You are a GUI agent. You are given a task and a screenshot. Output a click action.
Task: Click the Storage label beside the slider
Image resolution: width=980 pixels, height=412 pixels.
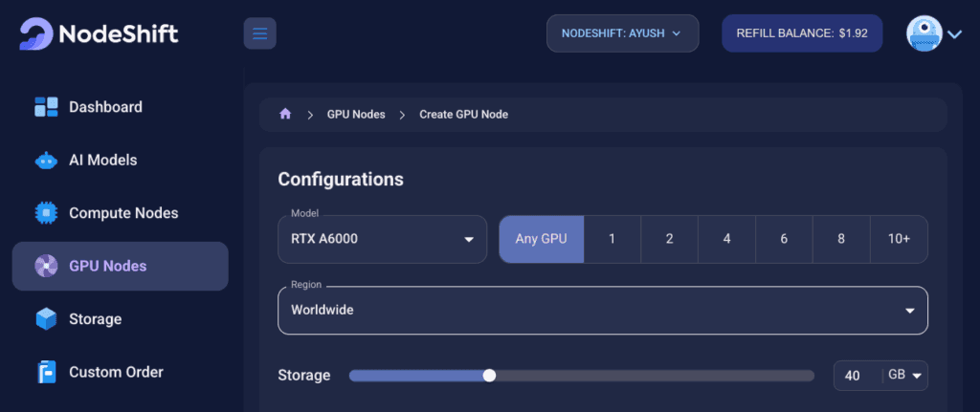304,375
